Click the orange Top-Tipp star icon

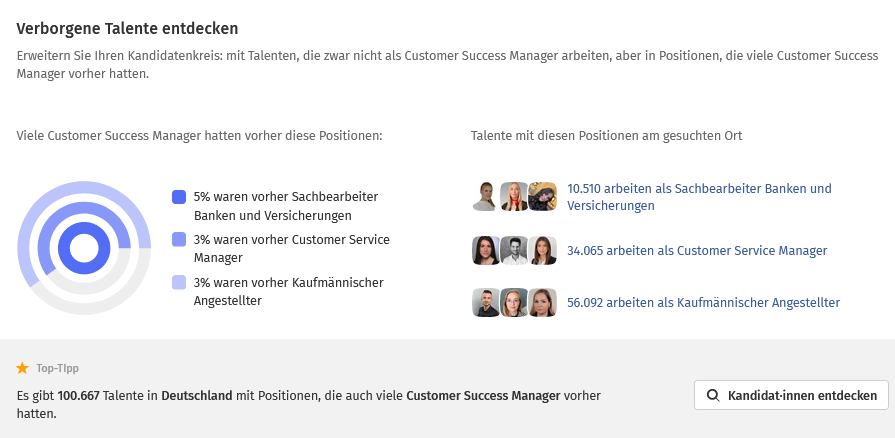pyautogui.click(x=23, y=368)
